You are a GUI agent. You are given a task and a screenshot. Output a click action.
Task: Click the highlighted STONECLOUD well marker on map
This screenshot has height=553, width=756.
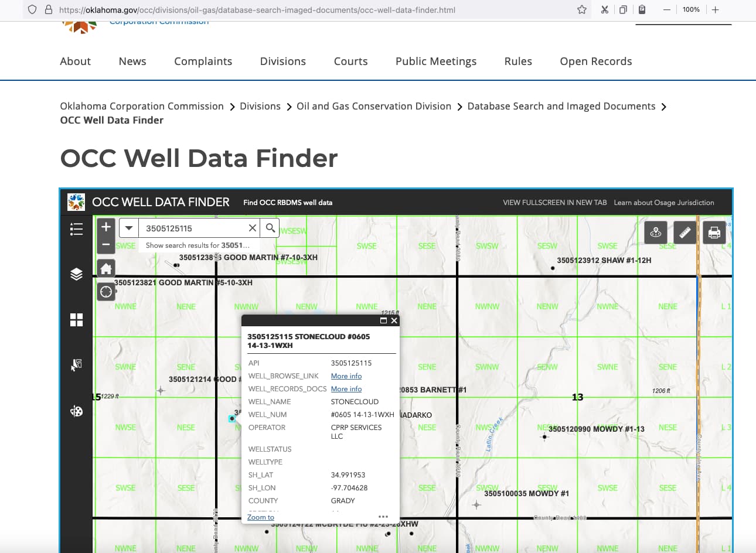232,418
